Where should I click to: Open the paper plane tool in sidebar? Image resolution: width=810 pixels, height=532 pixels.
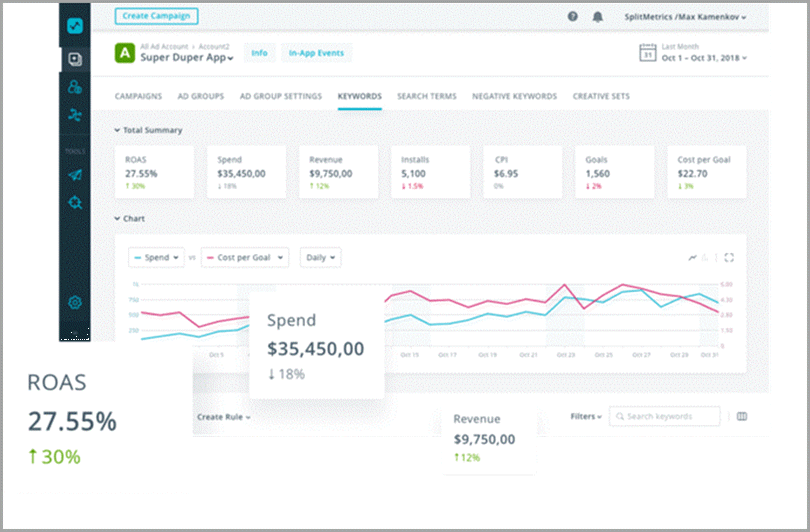click(x=74, y=174)
